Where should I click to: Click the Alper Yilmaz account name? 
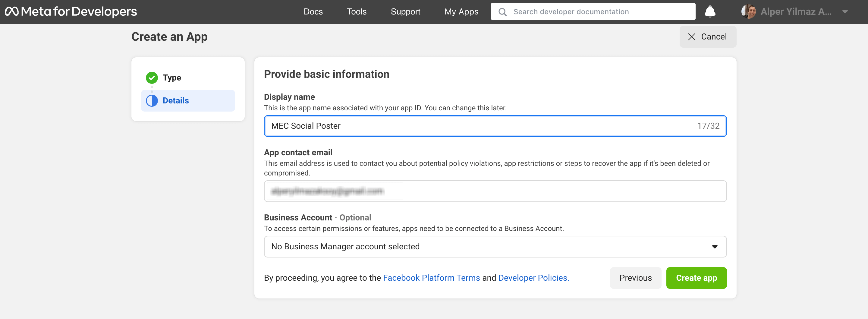pyautogui.click(x=796, y=12)
